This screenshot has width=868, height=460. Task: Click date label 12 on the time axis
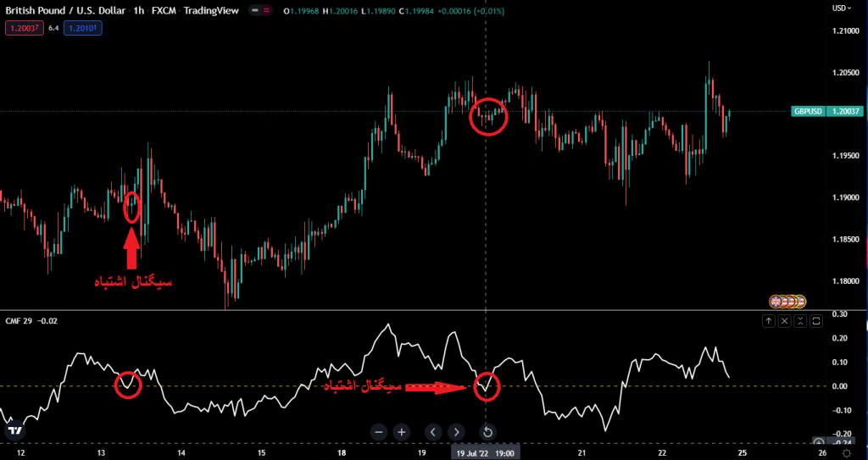point(21,453)
